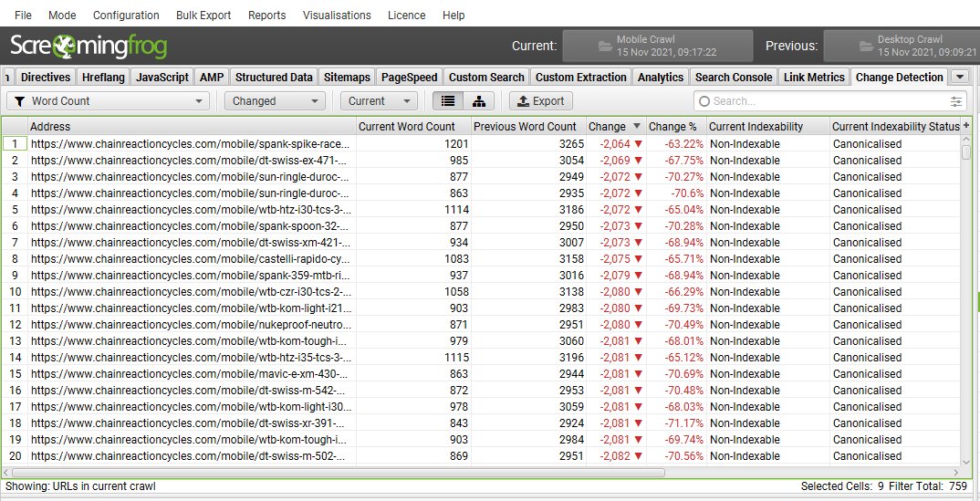980x501 pixels.
Task: Click scroll right arrow on horizontal scrollbar
Action: (x=955, y=473)
